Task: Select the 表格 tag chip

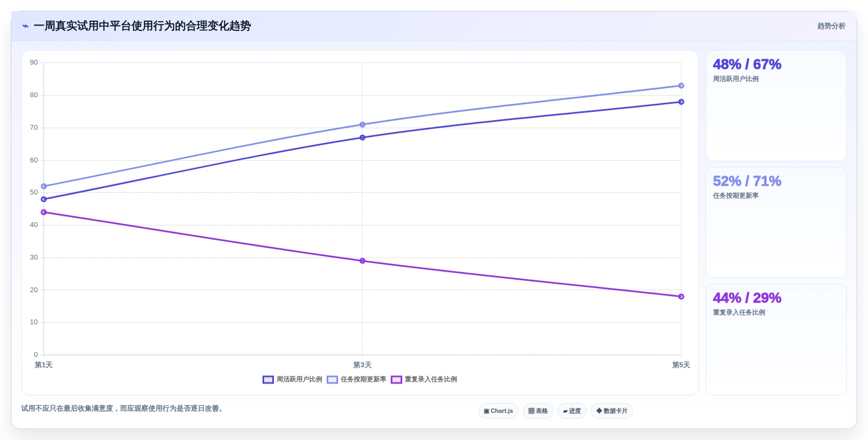Action: tap(538, 411)
